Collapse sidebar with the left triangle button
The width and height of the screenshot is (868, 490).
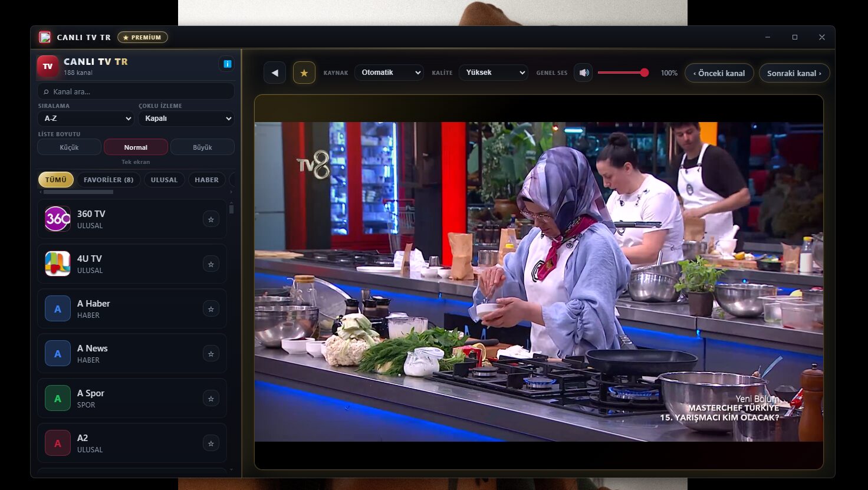275,73
